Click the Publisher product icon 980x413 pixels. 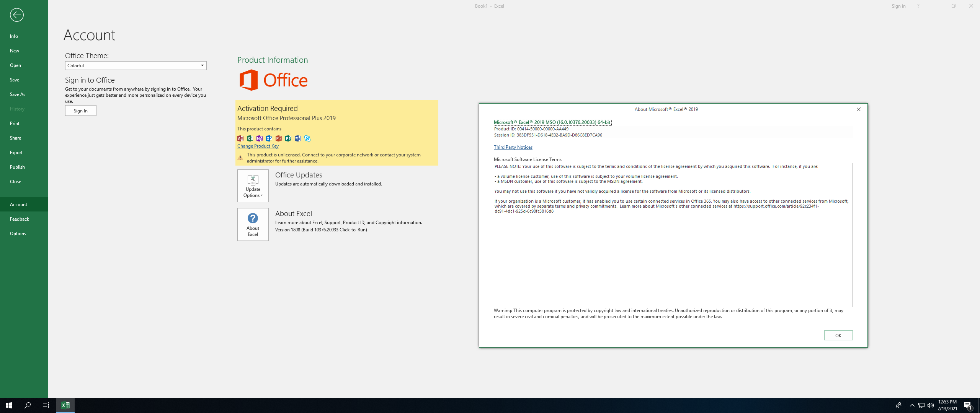click(288, 138)
